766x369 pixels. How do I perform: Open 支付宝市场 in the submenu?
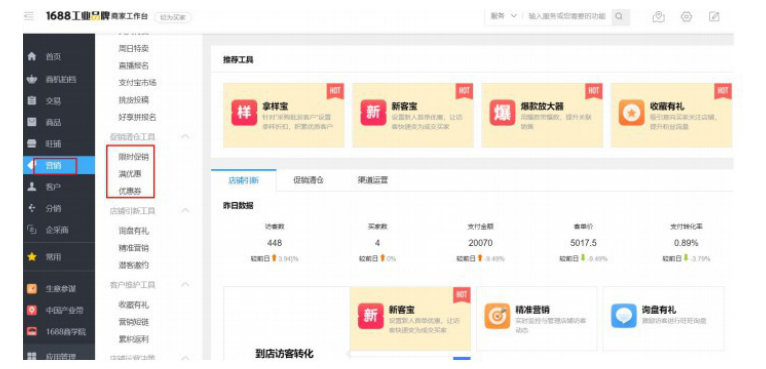click(137, 83)
